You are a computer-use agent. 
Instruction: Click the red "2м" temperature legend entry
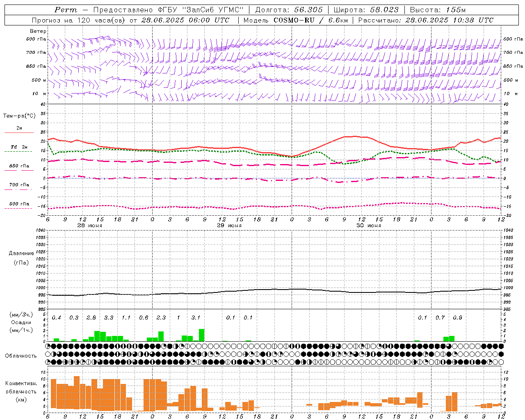coord(19,128)
